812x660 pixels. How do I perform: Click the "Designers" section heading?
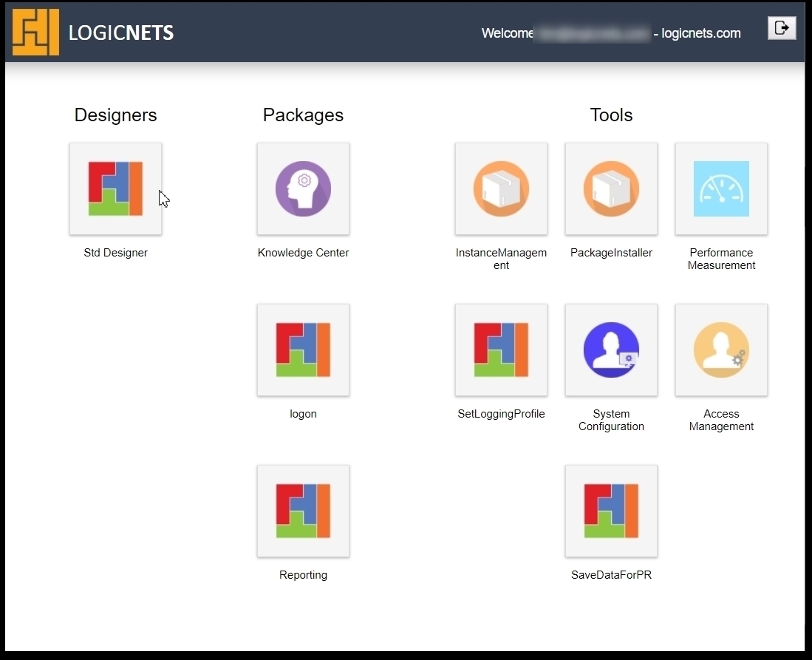pyautogui.click(x=115, y=115)
